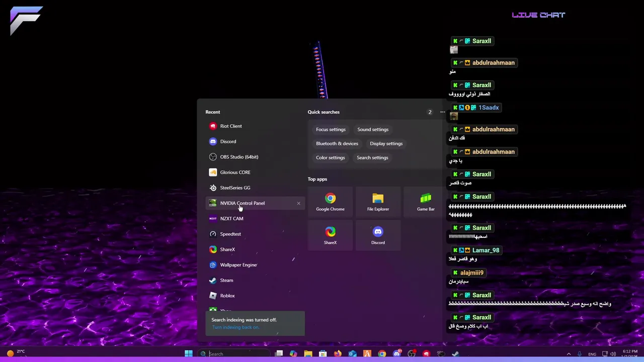Image resolution: width=644 pixels, height=362 pixels.
Task: Expand hidden system tray icons chevron
Action: [569, 354]
